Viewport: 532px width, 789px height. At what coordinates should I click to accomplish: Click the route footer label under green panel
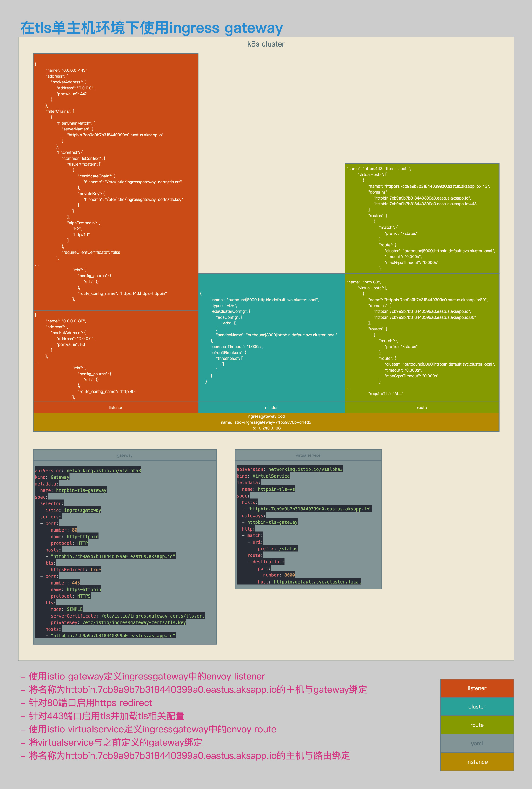[422, 408]
